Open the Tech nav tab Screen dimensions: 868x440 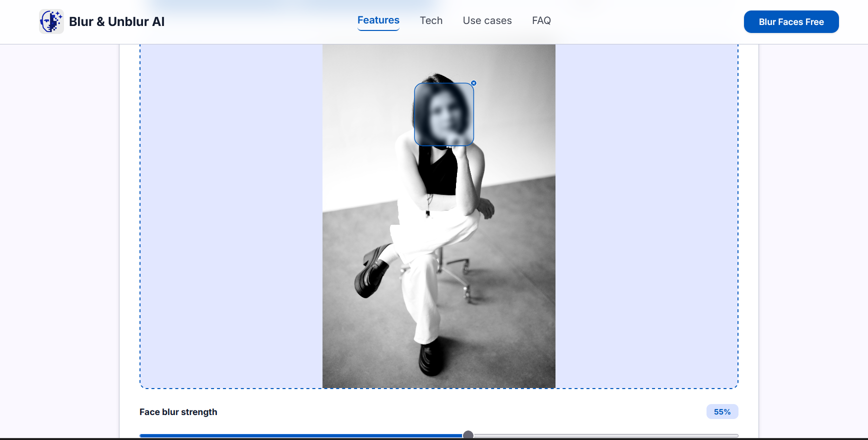coord(431,20)
